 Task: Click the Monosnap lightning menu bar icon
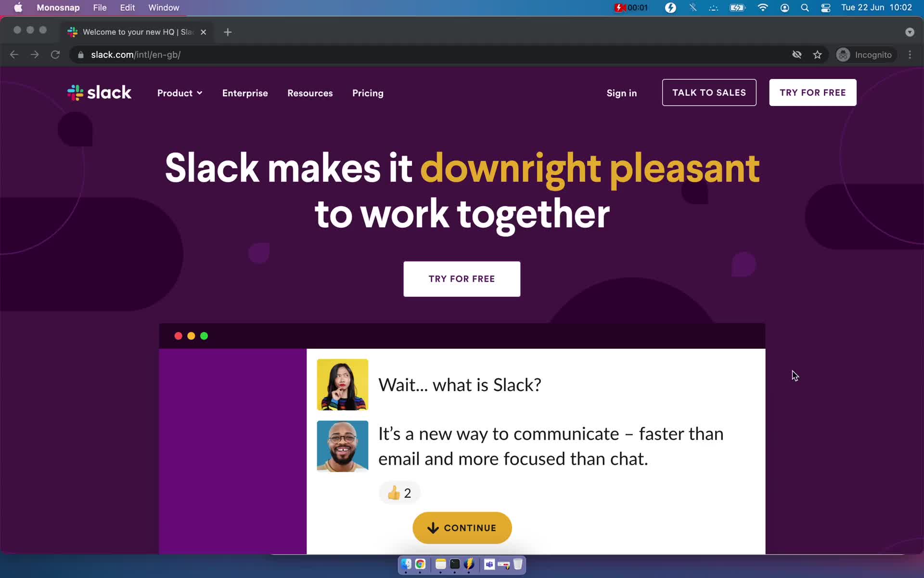(670, 7)
